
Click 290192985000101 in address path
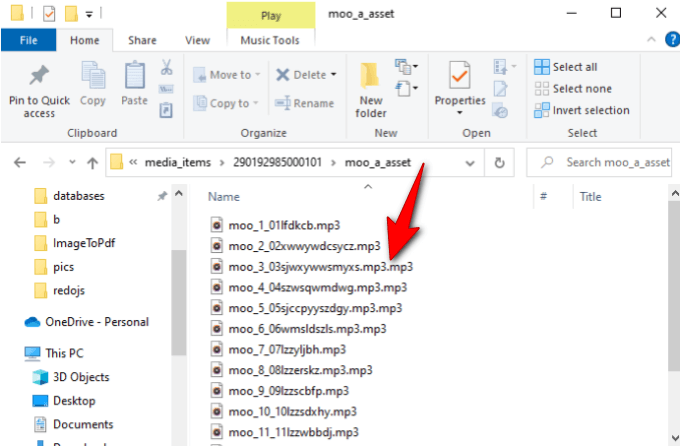point(278,163)
